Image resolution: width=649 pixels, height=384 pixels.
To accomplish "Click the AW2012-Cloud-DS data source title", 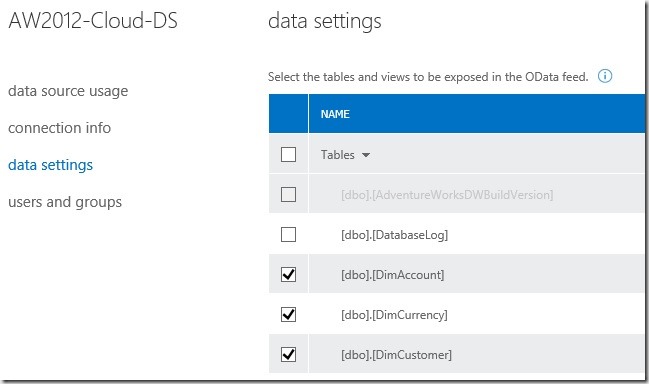I will tap(93, 21).
